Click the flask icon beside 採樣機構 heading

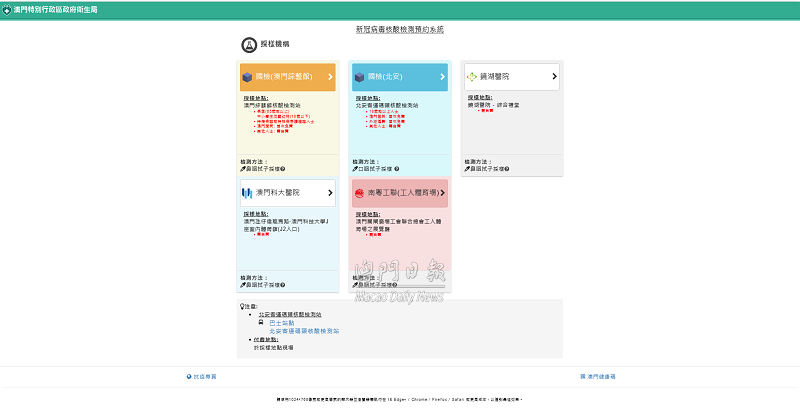249,46
